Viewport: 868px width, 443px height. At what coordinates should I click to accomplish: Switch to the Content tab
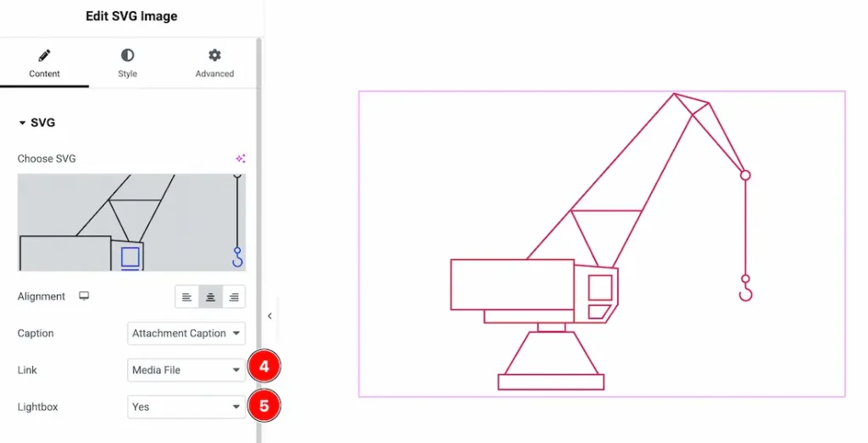44,63
